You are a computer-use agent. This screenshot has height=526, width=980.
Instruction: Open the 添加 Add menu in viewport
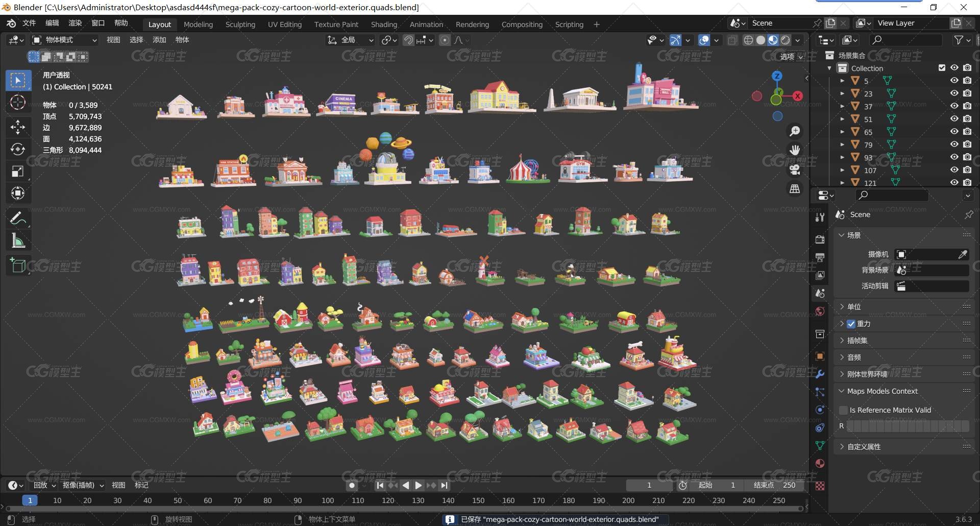pos(159,40)
